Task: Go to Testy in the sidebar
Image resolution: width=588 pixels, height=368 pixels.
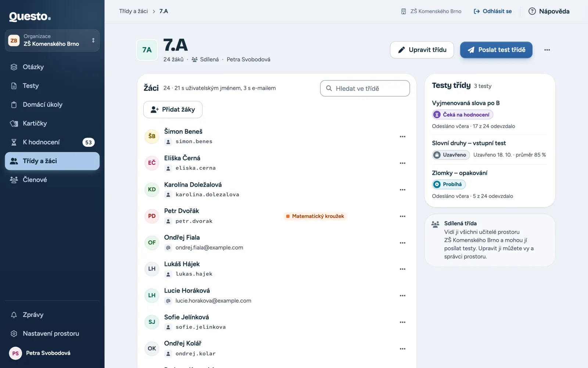Action: pos(52,86)
